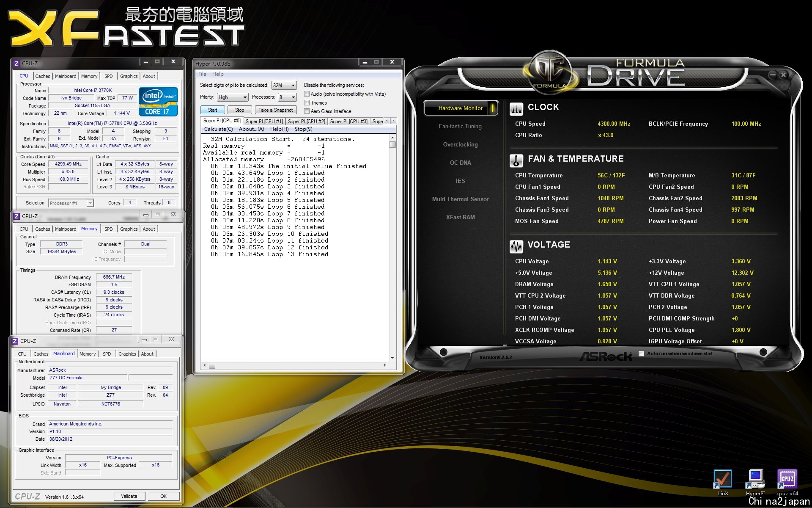Select the Super PI [CPU #3] tab
812x508 pixels.
[x=348, y=121]
